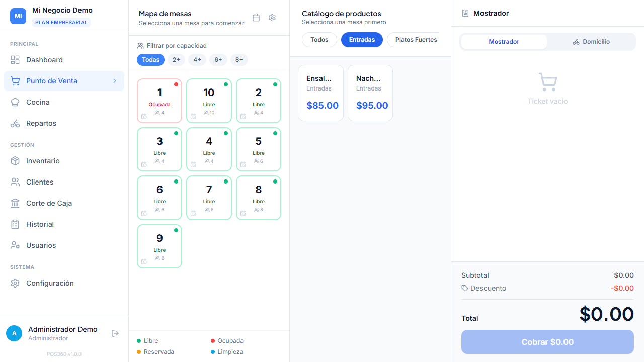
Task: Click the Clientes people icon
Action: coord(15,182)
